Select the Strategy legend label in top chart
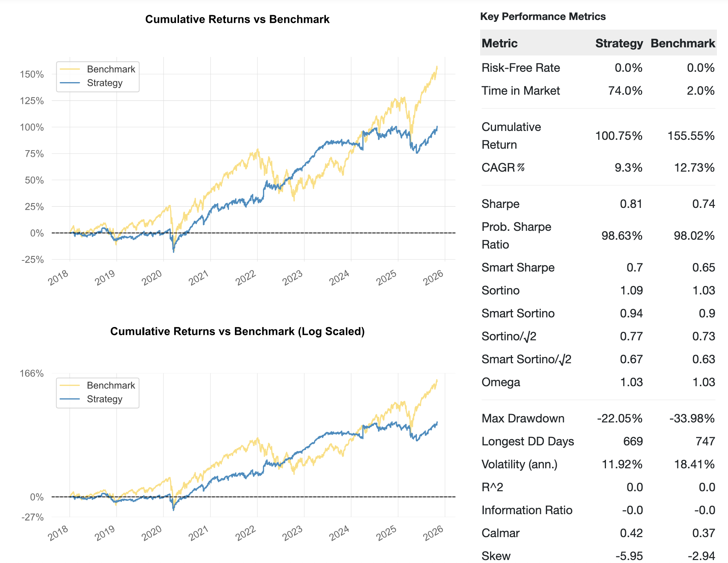728x563 pixels. [x=105, y=83]
